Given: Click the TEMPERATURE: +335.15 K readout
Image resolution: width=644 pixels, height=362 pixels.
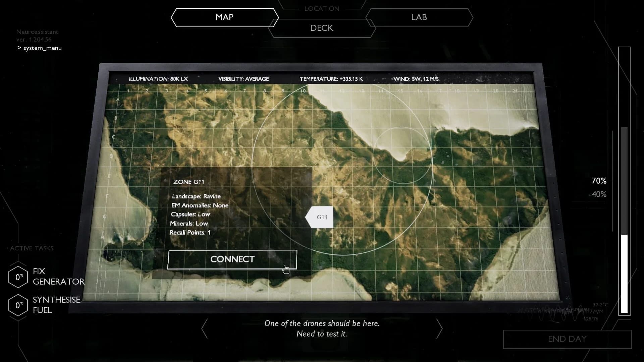Looking at the screenshot, I should click(x=332, y=79).
